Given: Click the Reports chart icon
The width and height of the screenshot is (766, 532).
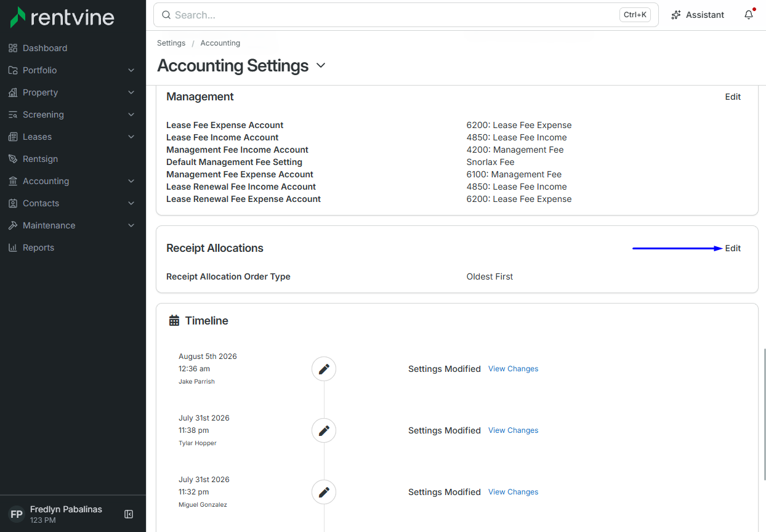Looking at the screenshot, I should [13, 248].
